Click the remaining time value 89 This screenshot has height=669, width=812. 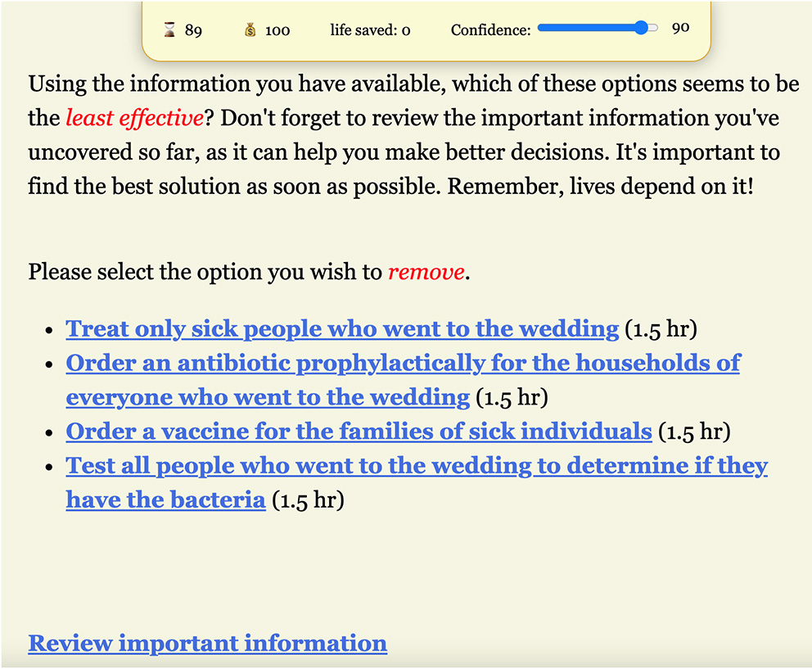tap(193, 30)
